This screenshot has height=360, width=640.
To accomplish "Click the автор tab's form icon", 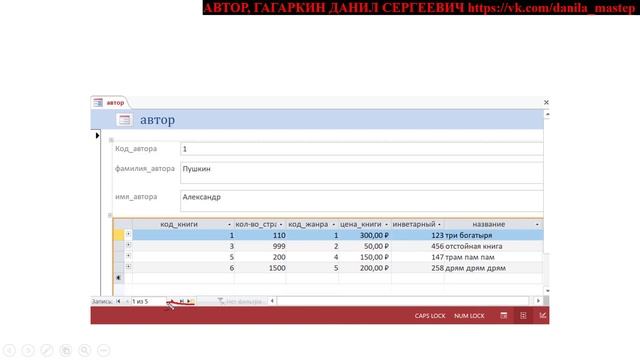I will click(98, 102).
